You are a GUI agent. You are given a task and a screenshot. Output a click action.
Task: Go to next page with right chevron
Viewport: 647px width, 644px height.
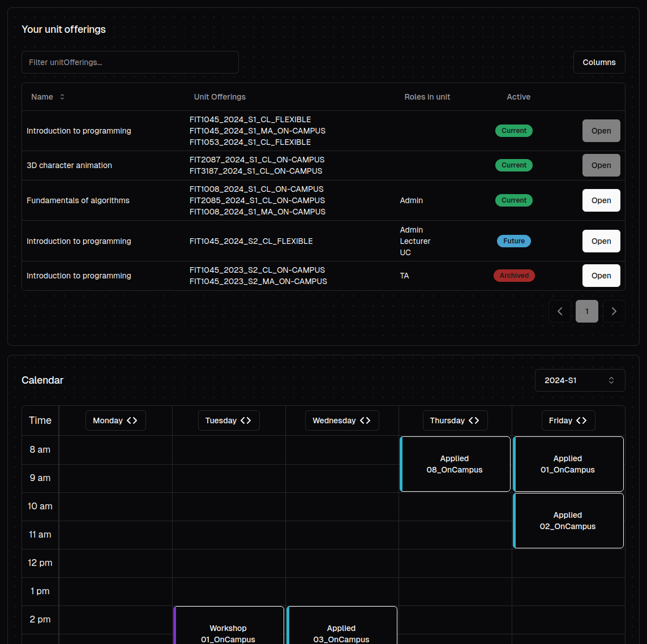point(614,311)
